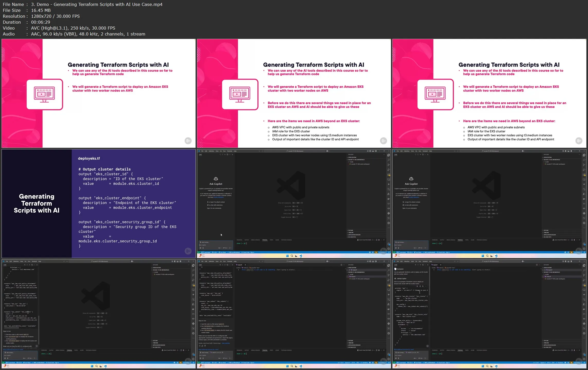
Task: Click the "00:06:29" duration value
Action: pos(41,22)
